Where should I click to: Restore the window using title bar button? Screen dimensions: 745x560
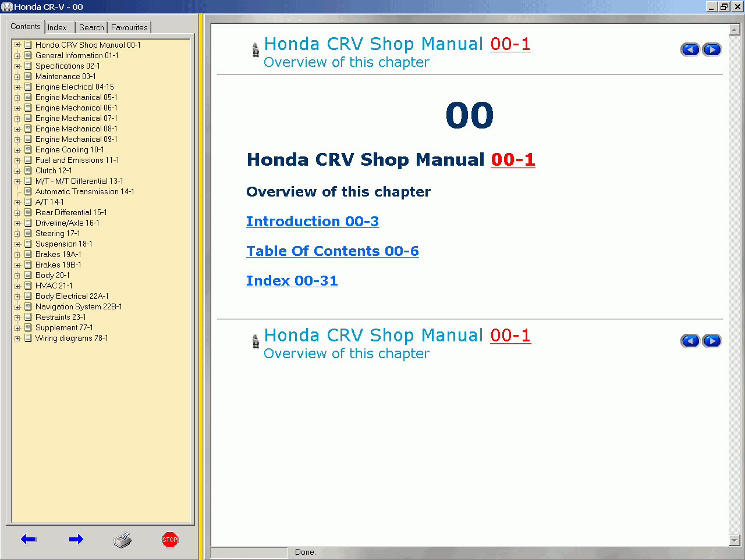pos(724,6)
